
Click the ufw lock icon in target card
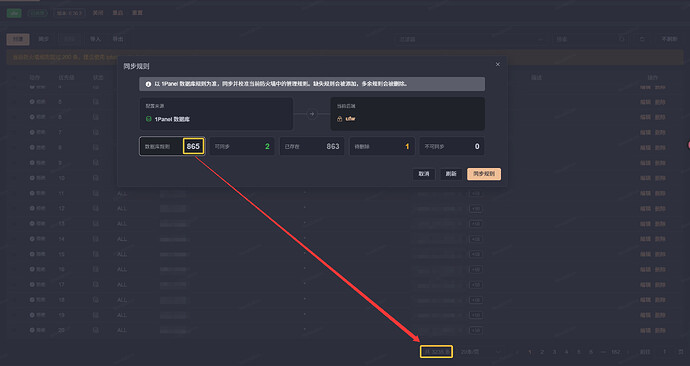click(339, 119)
